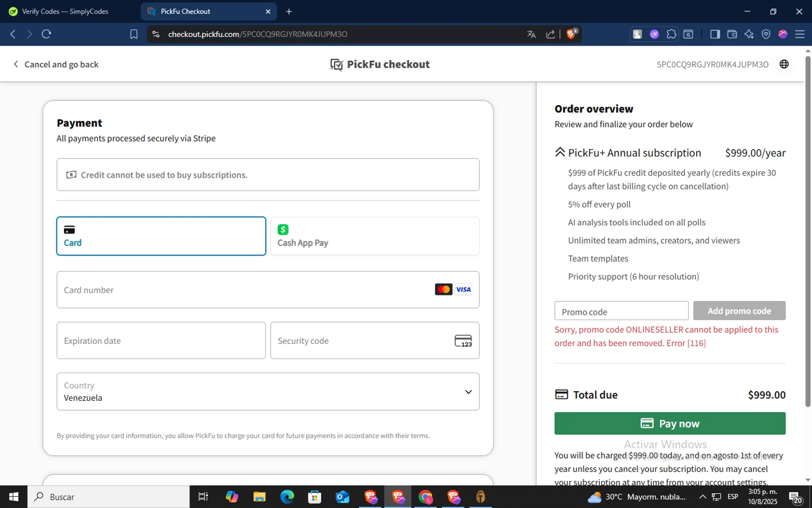The image size is (812, 508).
Task: Close the PickFu Checkout tab
Action: coord(268,11)
